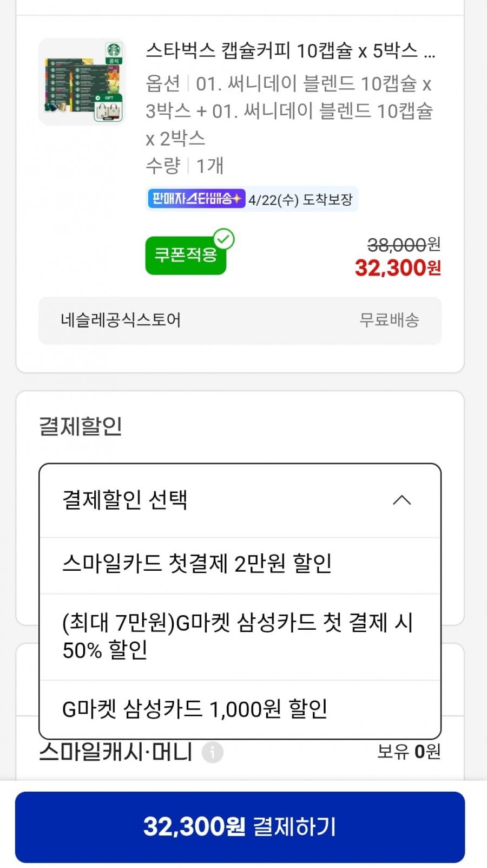Tap the 스타벅스 캡슐커피 product title
Screen dimensions: 487x868
(290, 51)
